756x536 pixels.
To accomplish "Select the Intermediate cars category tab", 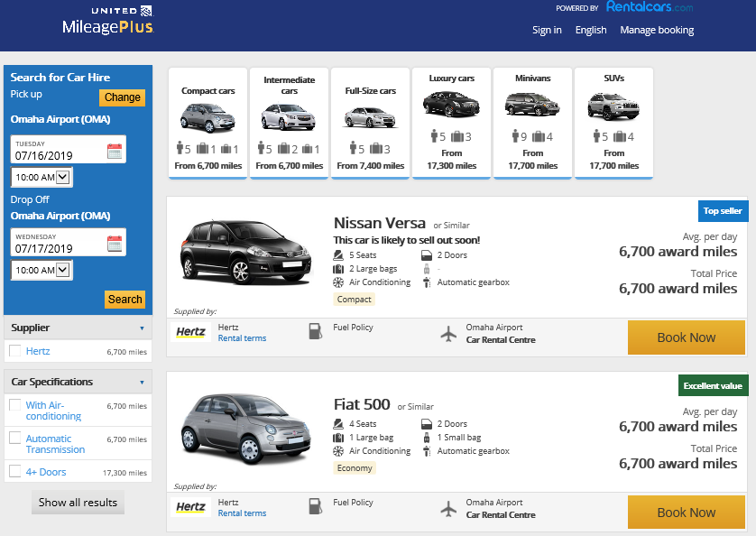I will (290, 124).
